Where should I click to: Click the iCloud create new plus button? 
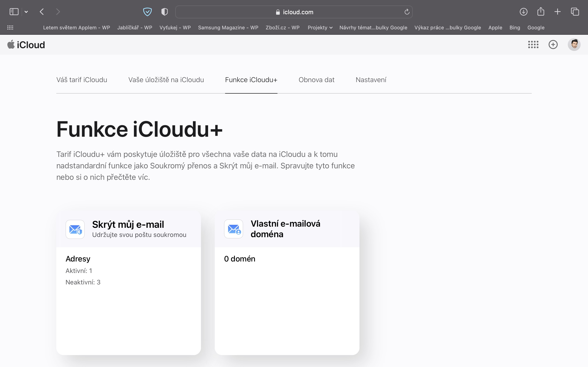[x=553, y=45]
